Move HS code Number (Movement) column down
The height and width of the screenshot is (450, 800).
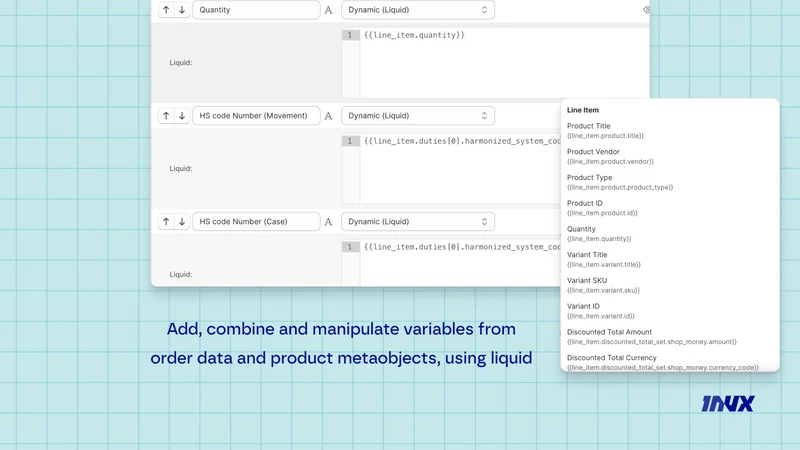pyautogui.click(x=182, y=116)
